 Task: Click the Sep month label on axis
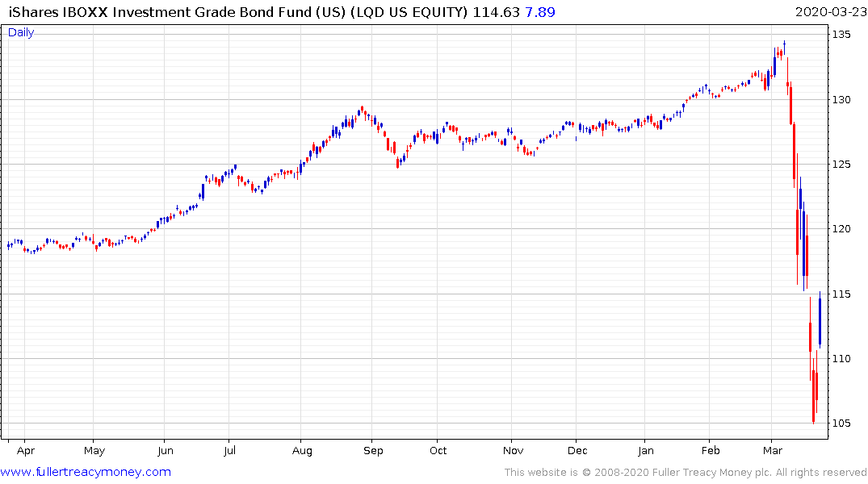[373, 451]
